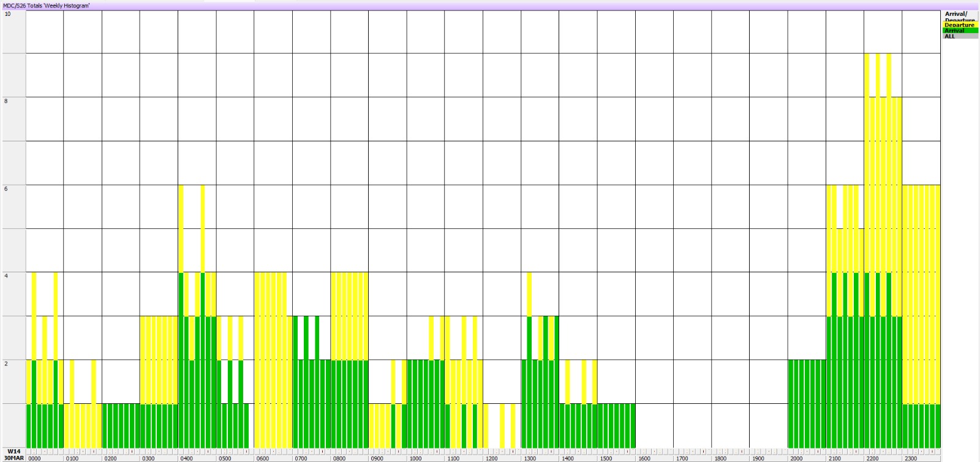Select the 2000 hour marker
980x462 pixels.
pos(796,458)
